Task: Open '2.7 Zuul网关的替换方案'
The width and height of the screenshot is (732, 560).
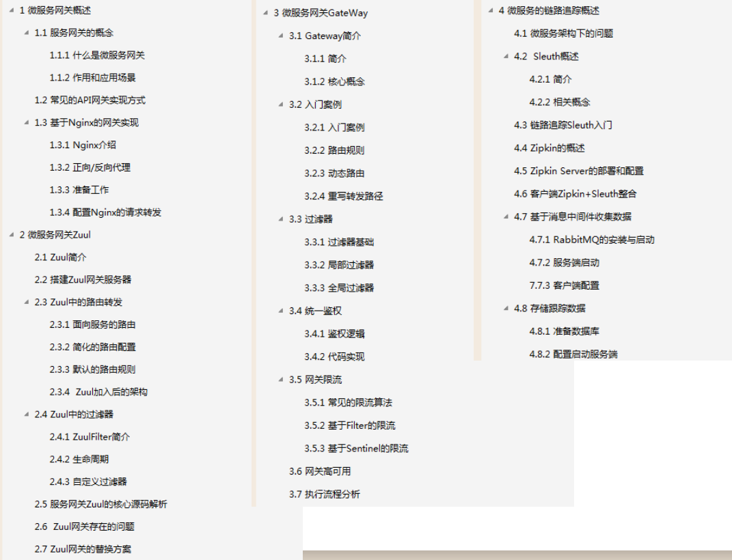Action: [83, 549]
